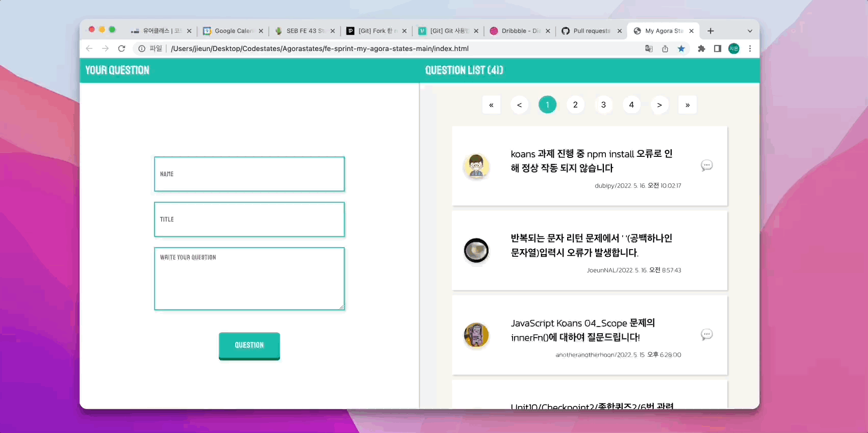Switch to the SEB FE 43 tab
Viewport: 868px width, 433px height.
pos(305,31)
